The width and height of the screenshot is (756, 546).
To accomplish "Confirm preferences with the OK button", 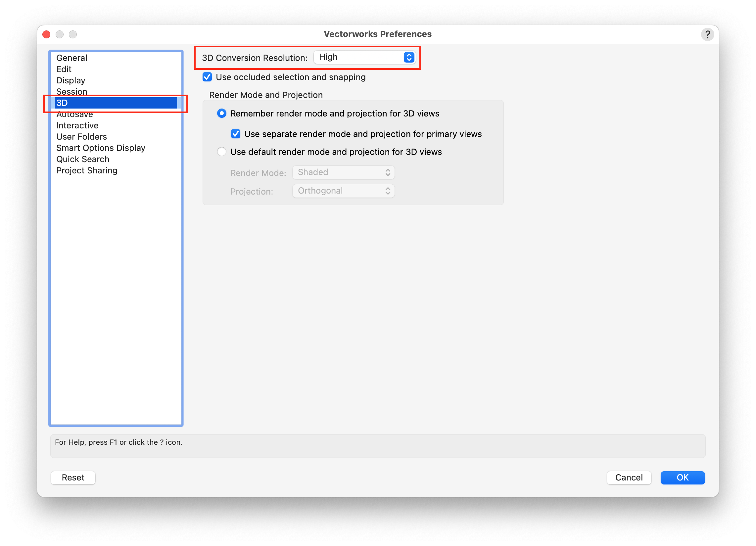I will coord(682,478).
